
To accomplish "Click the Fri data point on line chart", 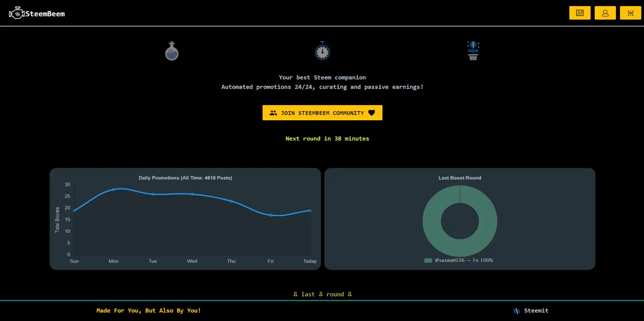I will 271,215.
